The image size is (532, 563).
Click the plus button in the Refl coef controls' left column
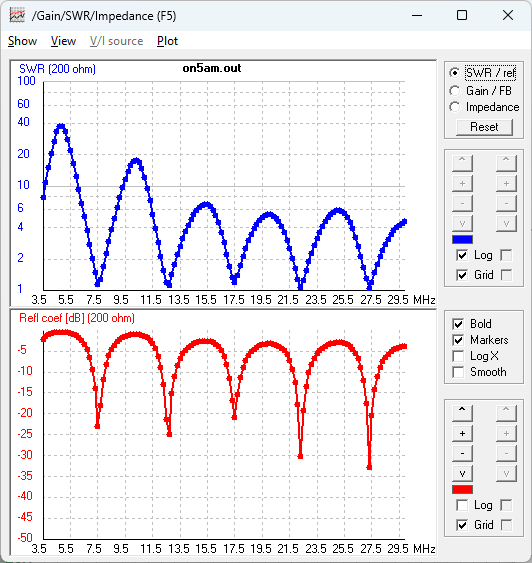coord(462,433)
